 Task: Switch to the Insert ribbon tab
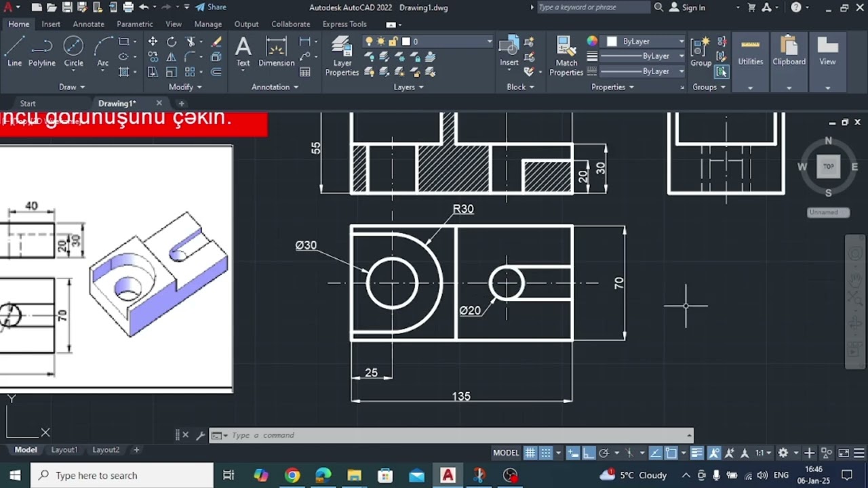point(51,24)
